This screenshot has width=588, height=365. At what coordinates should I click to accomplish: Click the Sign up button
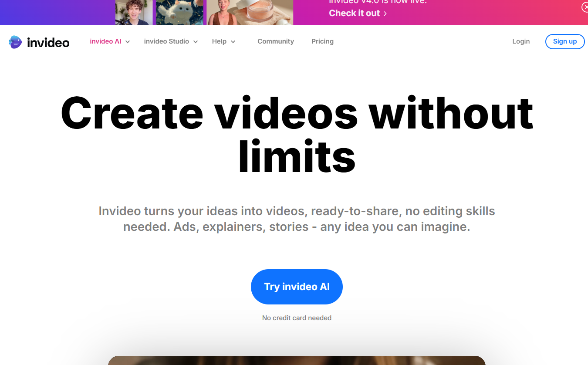(x=565, y=41)
